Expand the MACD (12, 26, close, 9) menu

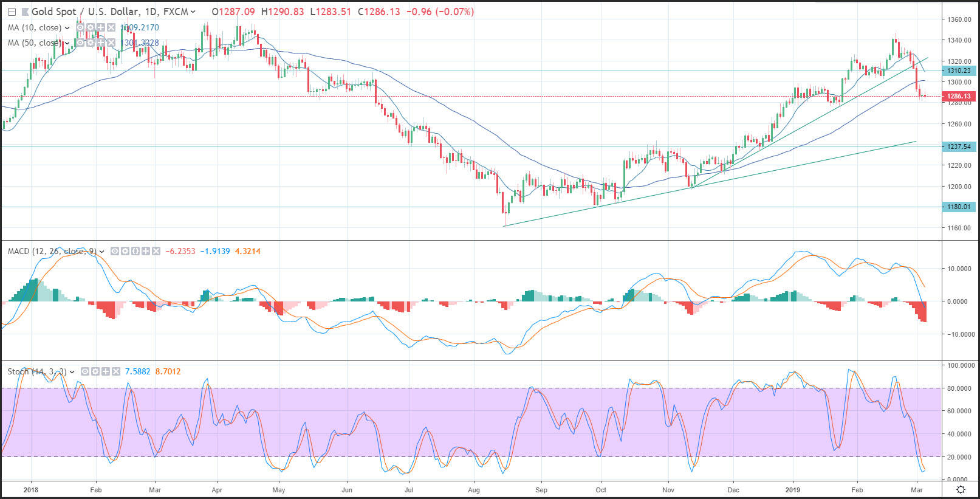pos(102,251)
